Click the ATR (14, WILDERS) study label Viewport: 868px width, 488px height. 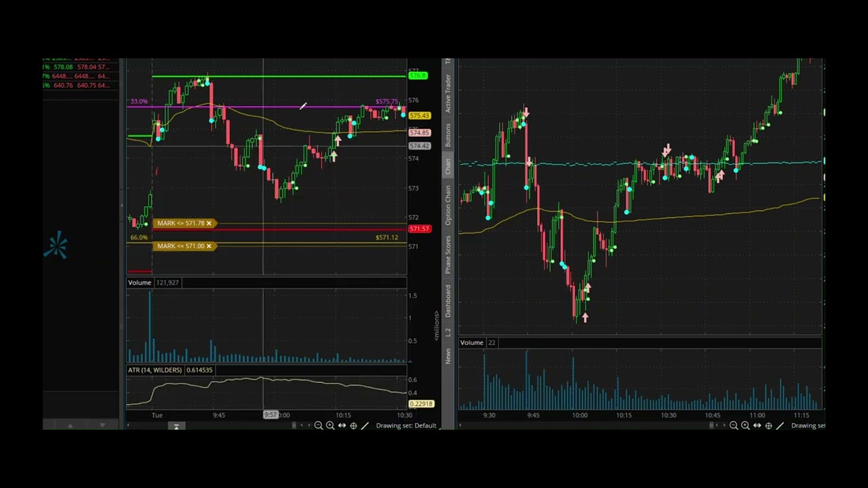pyautogui.click(x=155, y=370)
